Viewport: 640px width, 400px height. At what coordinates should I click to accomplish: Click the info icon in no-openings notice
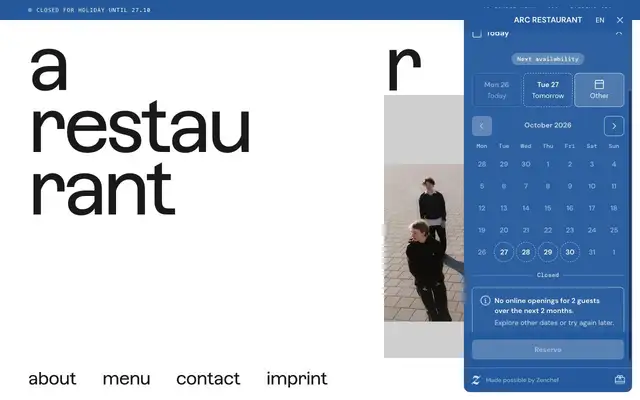pyautogui.click(x=485, y=301)
